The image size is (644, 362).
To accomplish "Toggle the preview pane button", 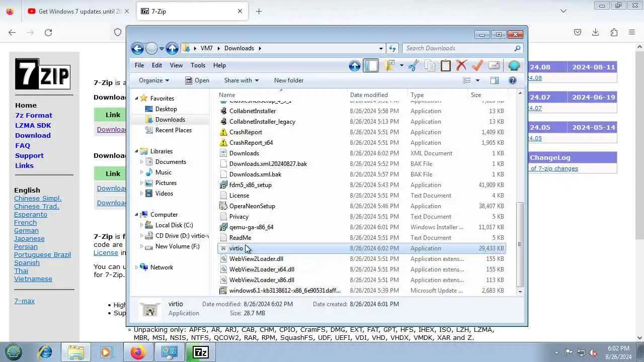I will click(x=495, y=80).
